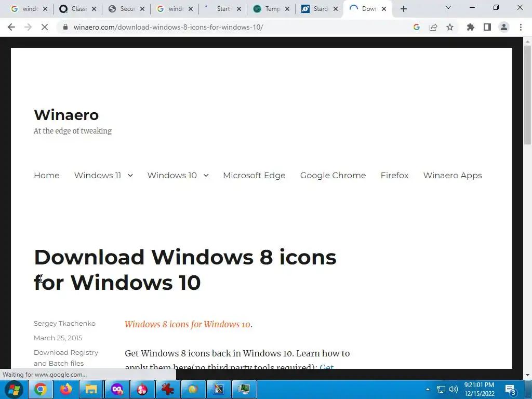Click the March 25, 2015 date link
The width and height of the screenshot is (532, 399).
coord(58,338)
